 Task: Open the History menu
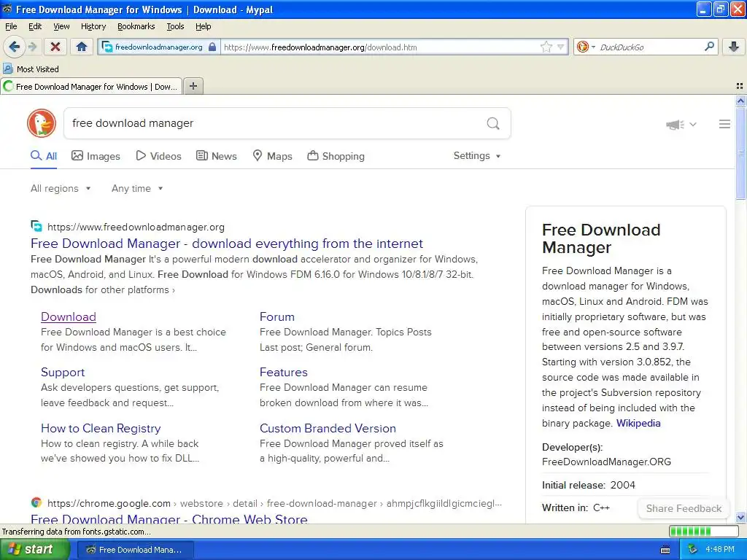tap(93, 27)
